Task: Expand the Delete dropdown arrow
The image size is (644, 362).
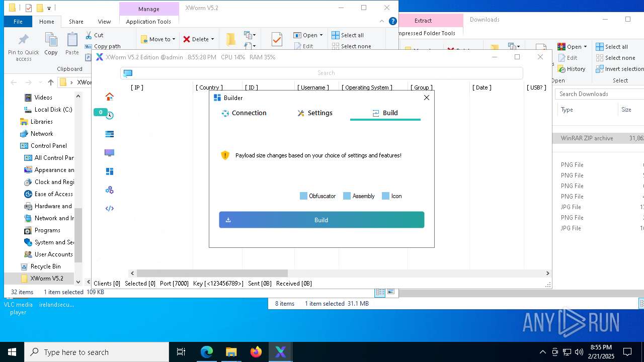Action: (x=212, y=39)
